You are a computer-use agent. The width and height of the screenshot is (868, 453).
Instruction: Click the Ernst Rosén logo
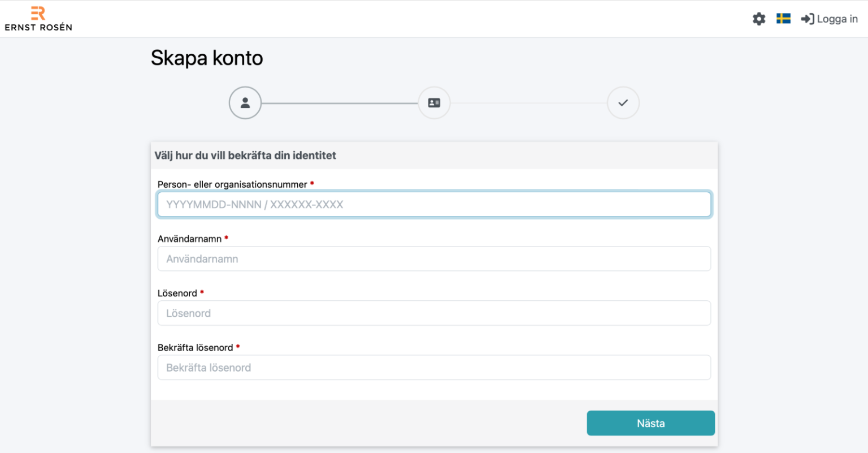pos(38,19)
